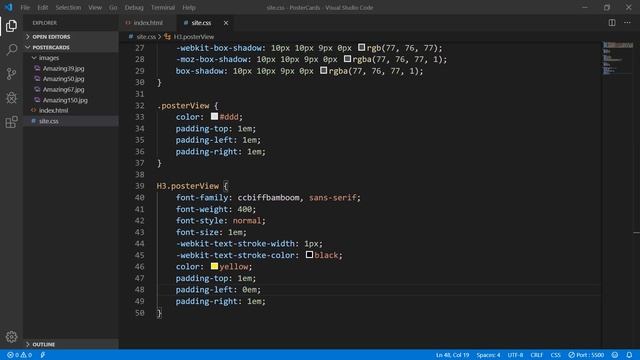Click the CSS language mode indicator

556,355
